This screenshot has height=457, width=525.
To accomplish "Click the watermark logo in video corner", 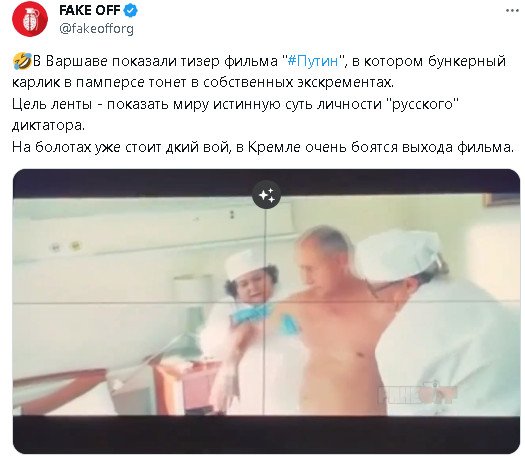I will click(x=417, y=394).
